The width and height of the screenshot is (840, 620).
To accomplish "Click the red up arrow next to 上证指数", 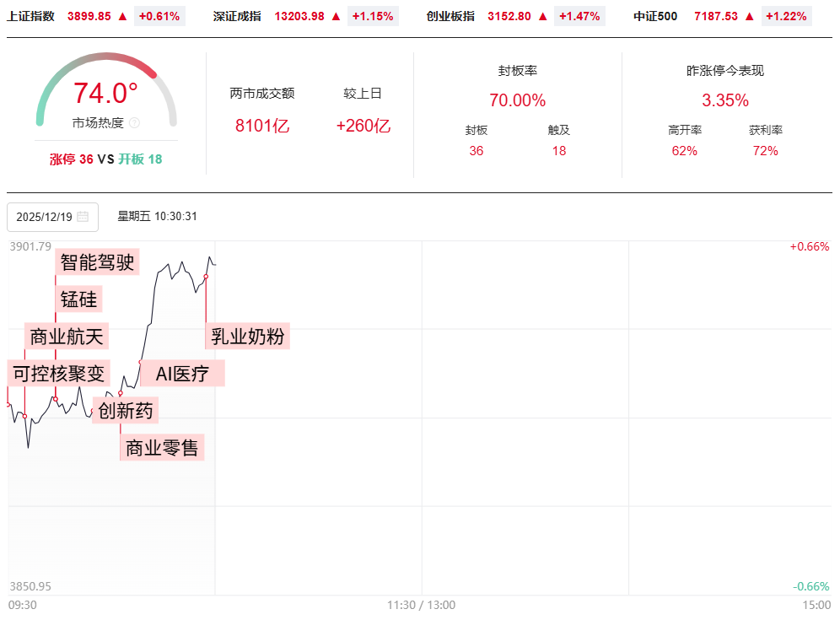I will [123, 16].
